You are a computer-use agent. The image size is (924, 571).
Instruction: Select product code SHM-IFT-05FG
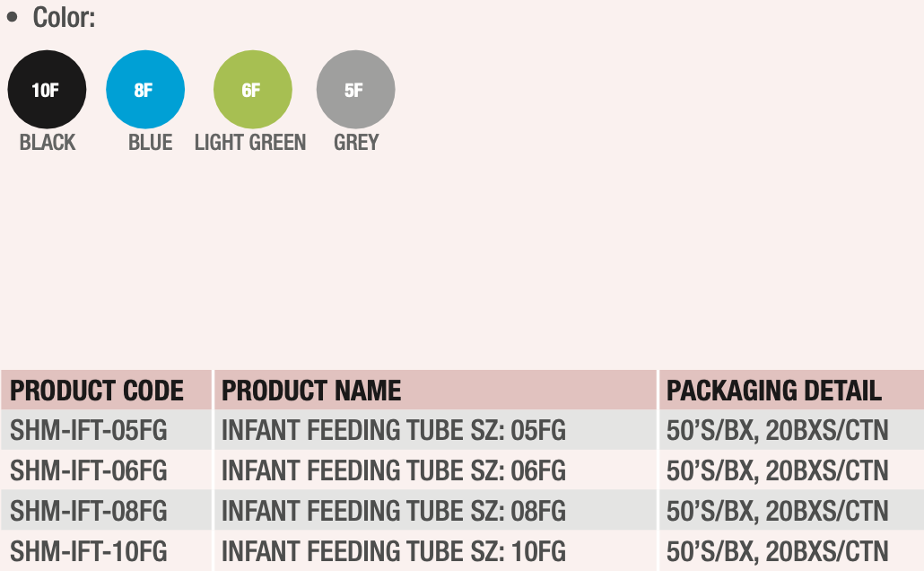89,430
